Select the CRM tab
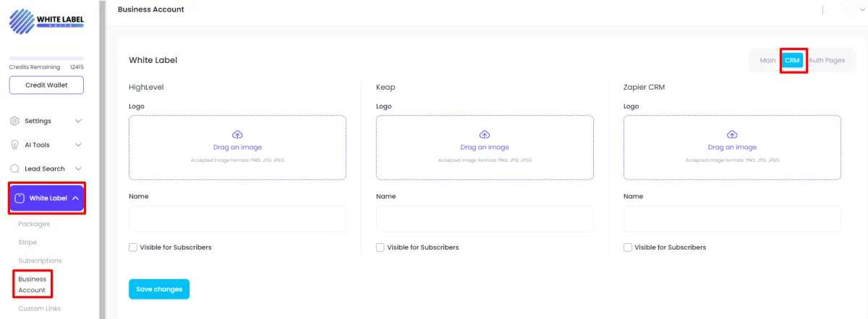The width and height of the screenshot is (868, 319). [x=792, y=60]
